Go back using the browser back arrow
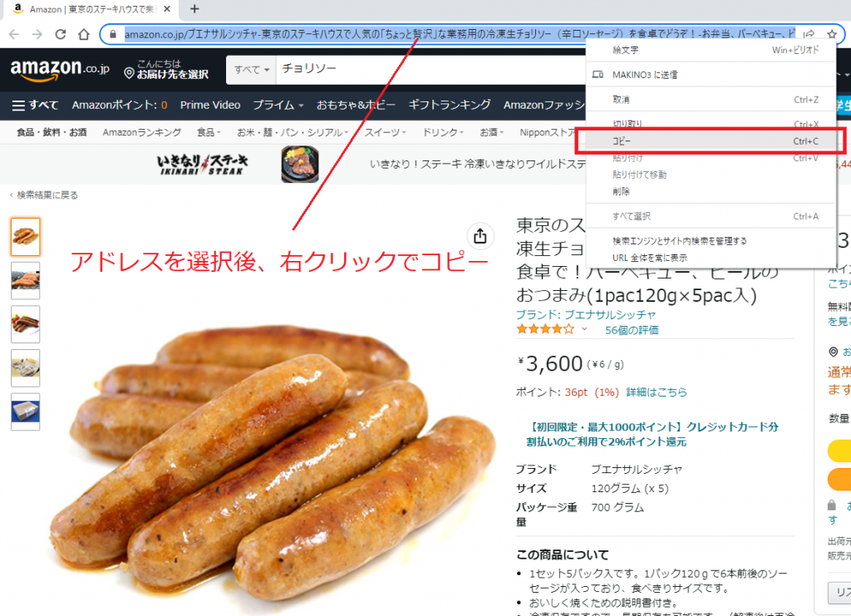 (x=14, y=34)
